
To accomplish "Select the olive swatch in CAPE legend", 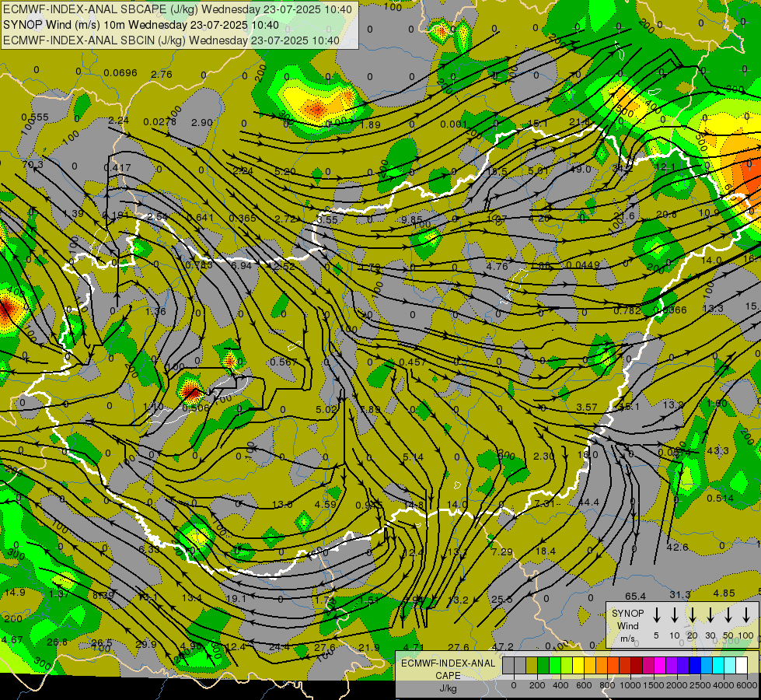I will tap(532, 666).
